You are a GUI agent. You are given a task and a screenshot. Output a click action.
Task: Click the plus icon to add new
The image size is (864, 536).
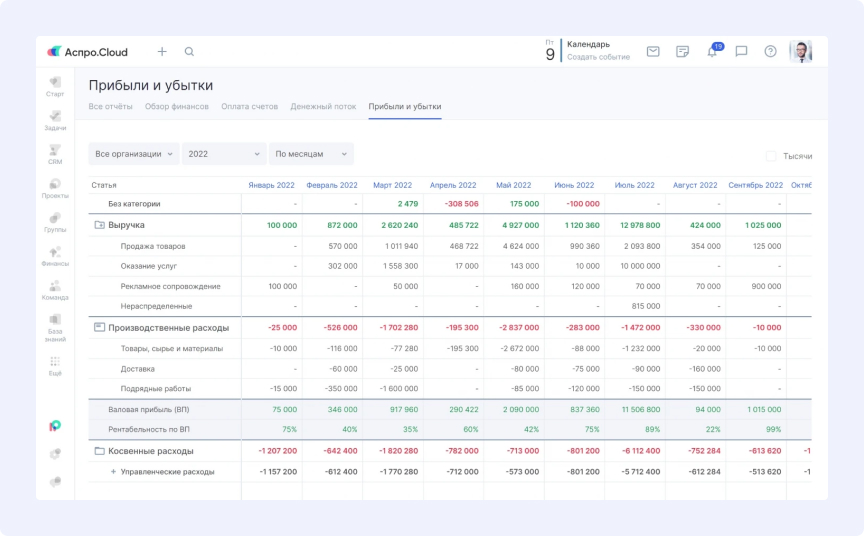click(x=162, y=52)
